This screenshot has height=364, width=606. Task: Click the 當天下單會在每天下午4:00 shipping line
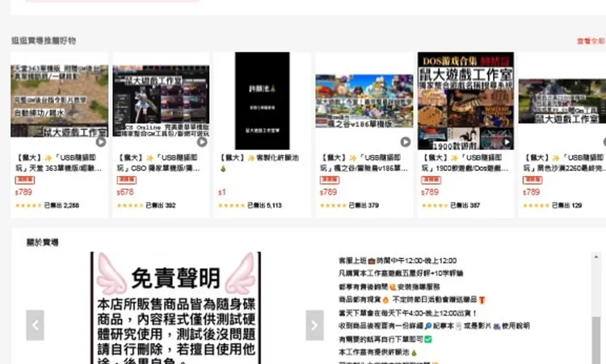pos(408,313)
